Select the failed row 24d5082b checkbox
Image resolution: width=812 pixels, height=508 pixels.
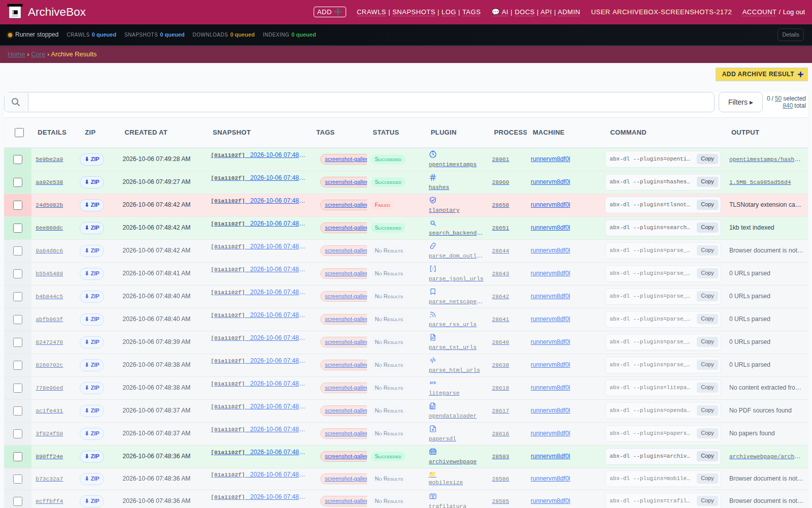pos(18,205)
